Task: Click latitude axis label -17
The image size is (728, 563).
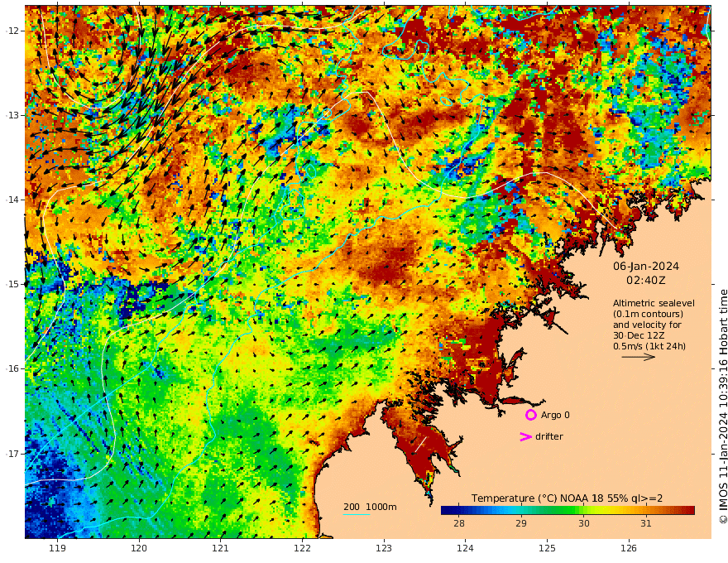Action: pyautogui.click(x=12, y=454)
